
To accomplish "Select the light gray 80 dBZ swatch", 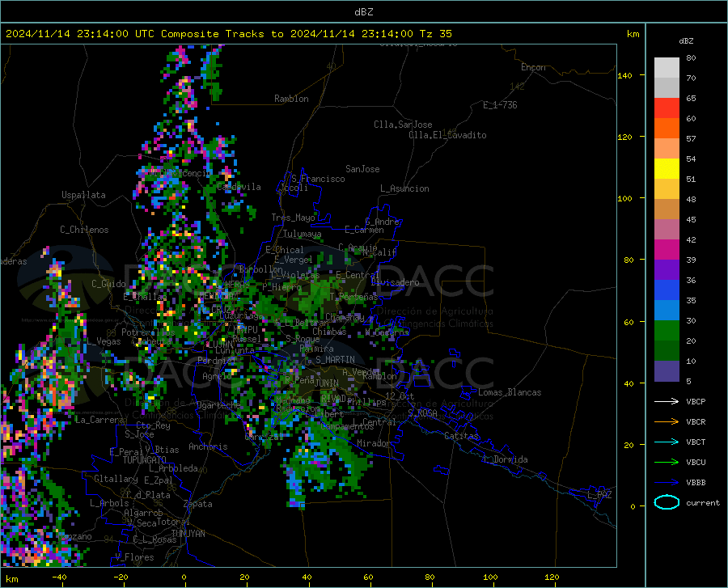I will point(667,68).
